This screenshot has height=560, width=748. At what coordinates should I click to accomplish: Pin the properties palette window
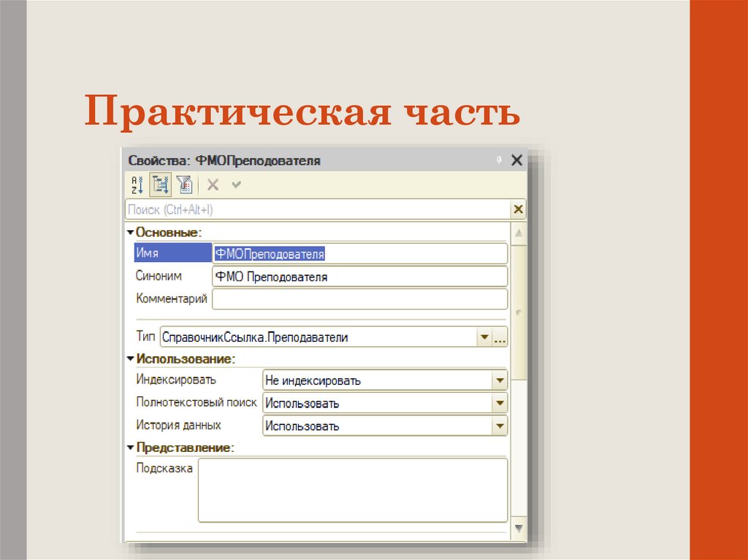(497, 159)
